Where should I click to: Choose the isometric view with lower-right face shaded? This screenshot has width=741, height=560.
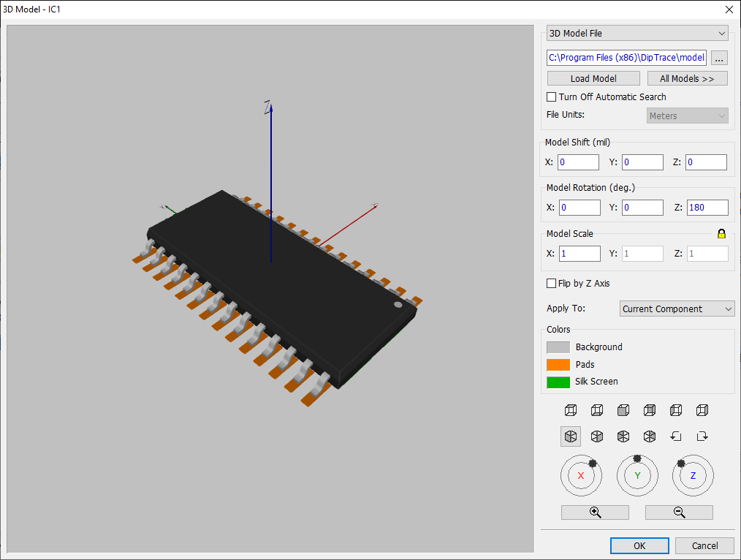tap(597, 436)
